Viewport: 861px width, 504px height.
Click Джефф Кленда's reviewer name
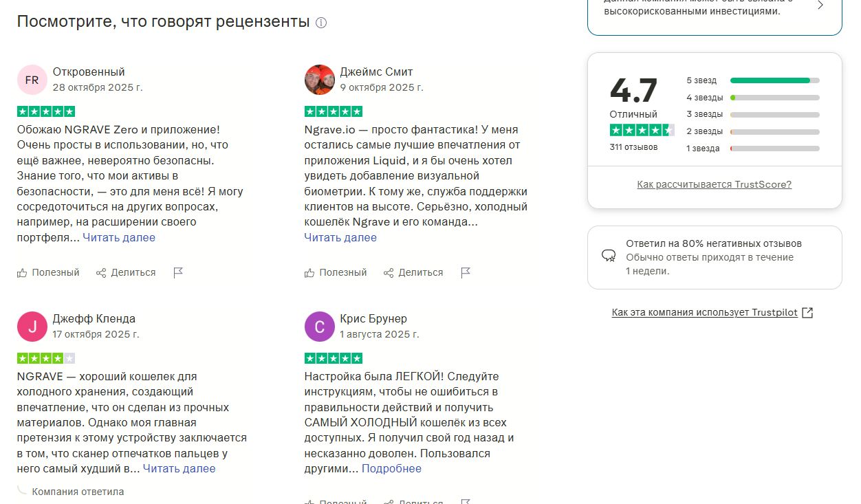click(94, 318)
